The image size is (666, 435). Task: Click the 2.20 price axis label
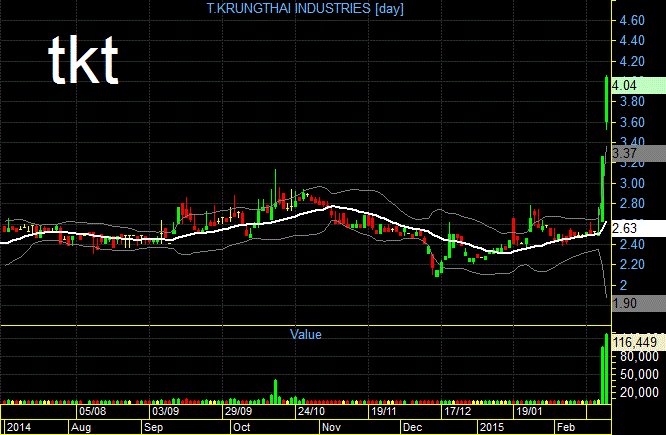click(x=632, y=265)
